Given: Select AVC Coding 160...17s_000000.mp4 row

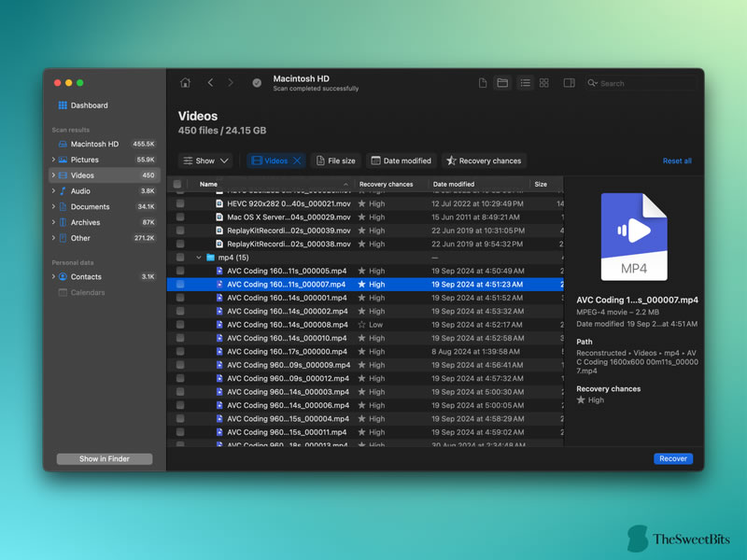Looking at the screenshot, I should tap(365, 352).
